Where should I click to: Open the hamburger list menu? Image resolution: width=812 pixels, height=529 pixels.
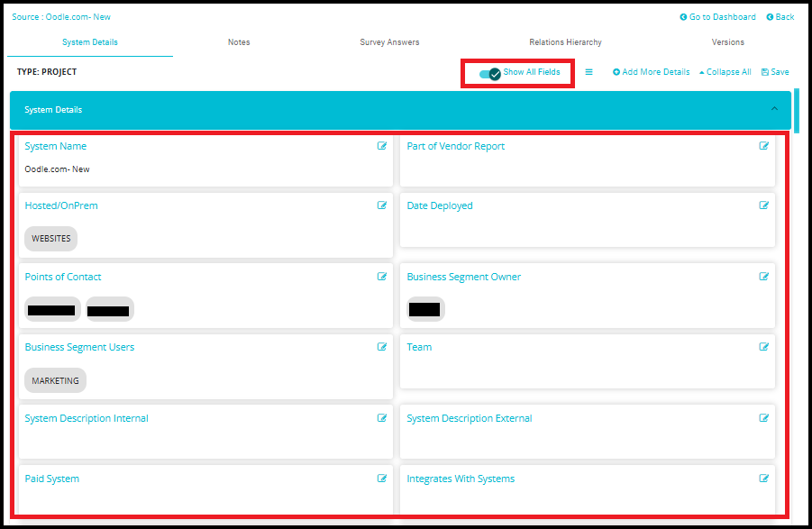tap(588, 72)
